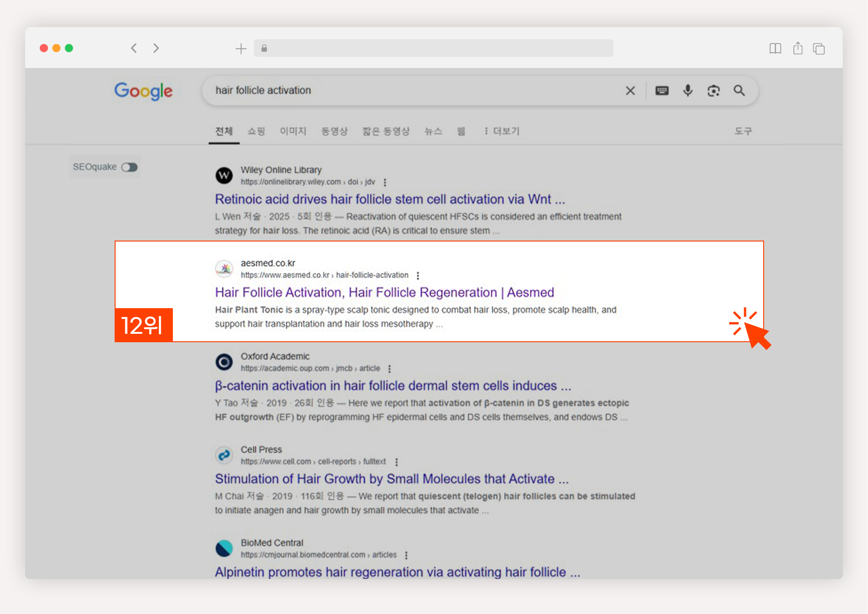Open Stimulation of Hair Growth by Small Molecules result
Viewport: 868px width, 614px height.
click(392, 479)
